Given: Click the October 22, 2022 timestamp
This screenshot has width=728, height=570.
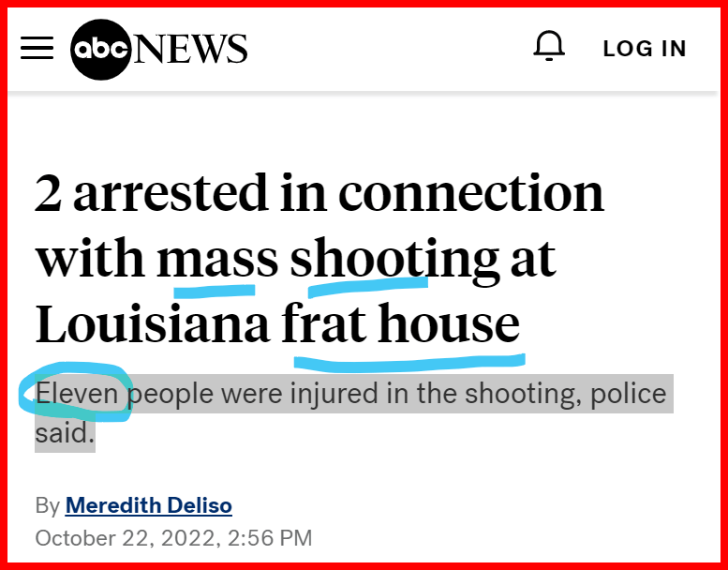Looking at the screenshot, I should pos(173,538).
